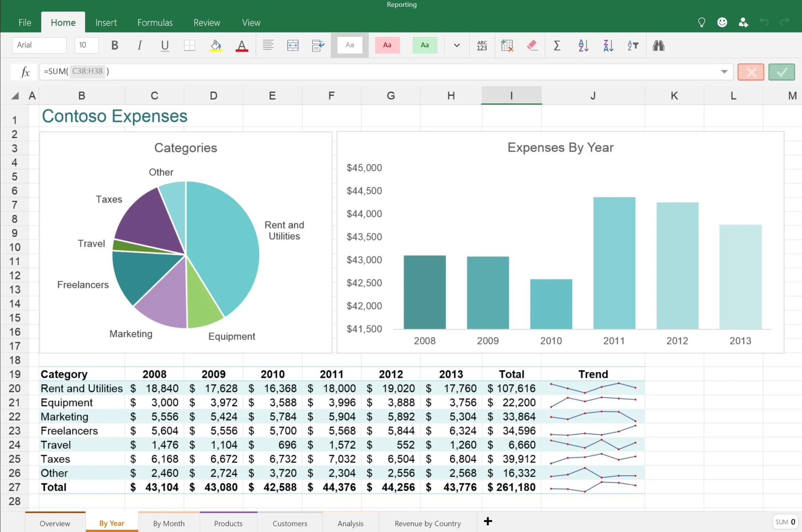Open the cell borders icon
The height and width of the screenshot is (532, 802).
click(x=189, y=45)
